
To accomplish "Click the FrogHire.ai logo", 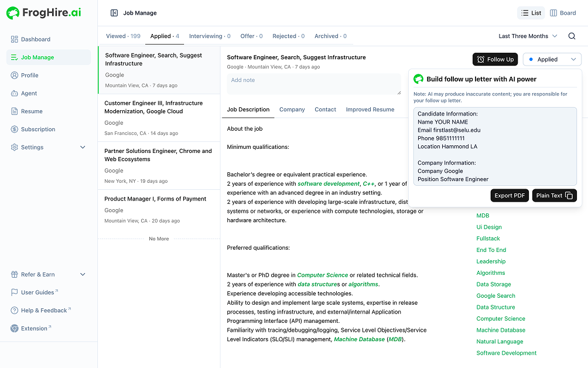I will point(44,13).
